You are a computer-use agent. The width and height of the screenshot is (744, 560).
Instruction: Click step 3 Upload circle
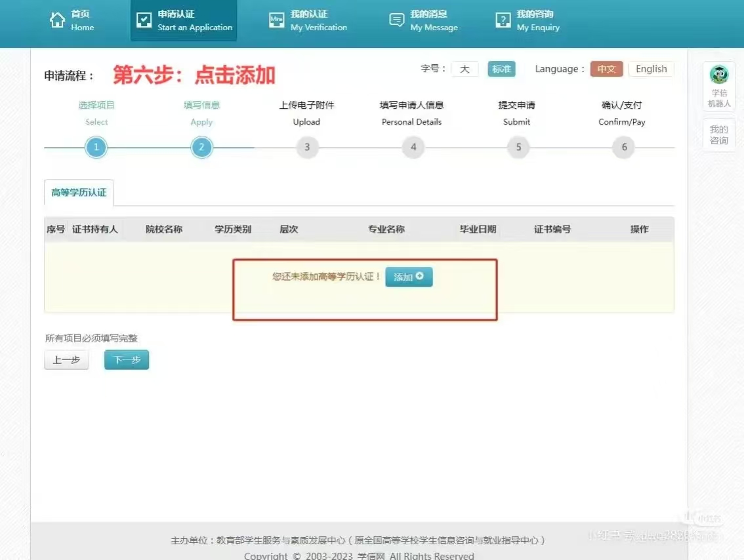pos(307,147)
